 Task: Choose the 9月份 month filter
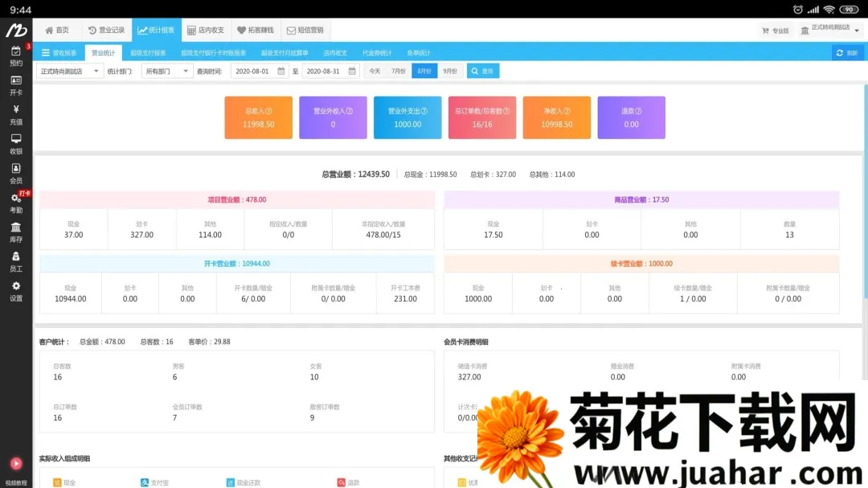449,71
